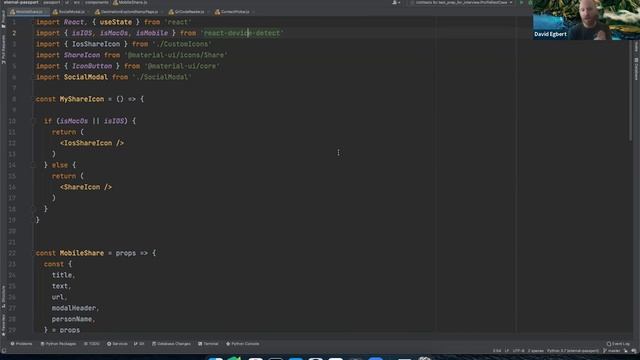Click the './SocialModal' import path
The image size is (640, 360).
click(x=162, y=77)
